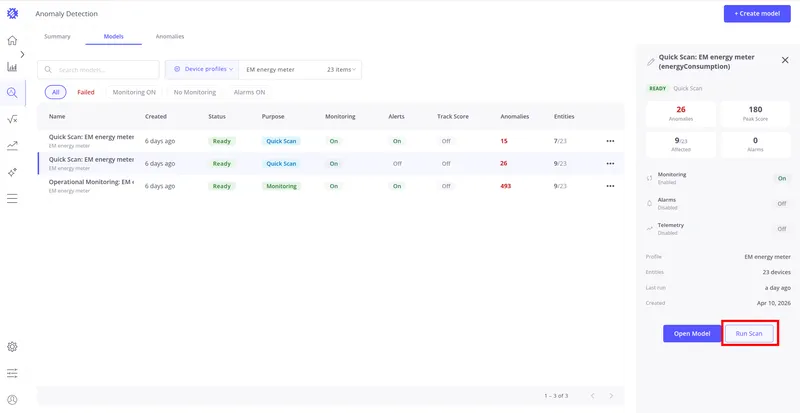Expand sidebar with the chevron arrow
This screenshot has width=800, height=413.
pos(22,54)
